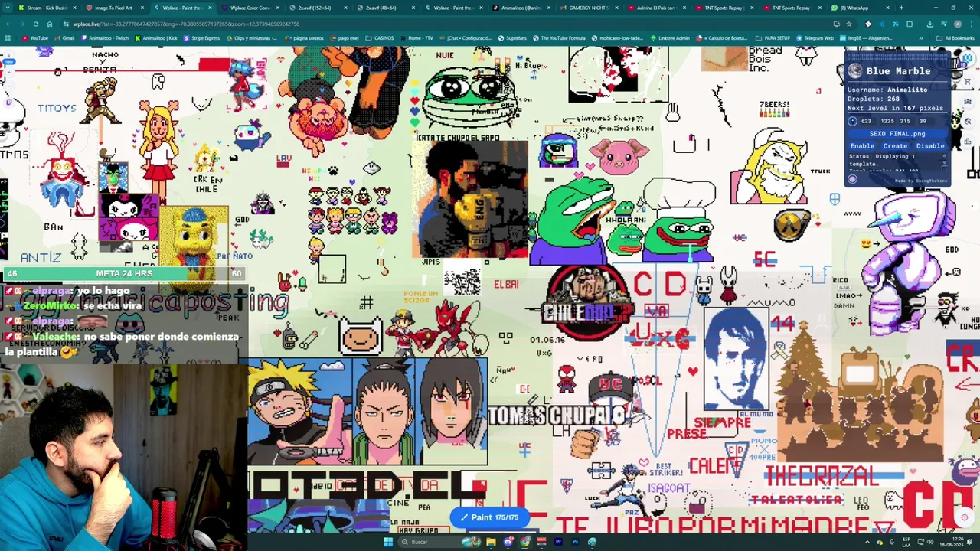Bookmark this page with star icon
This screenshot has width=980, height=551.
pyautogui.click(x=849, y=24)
